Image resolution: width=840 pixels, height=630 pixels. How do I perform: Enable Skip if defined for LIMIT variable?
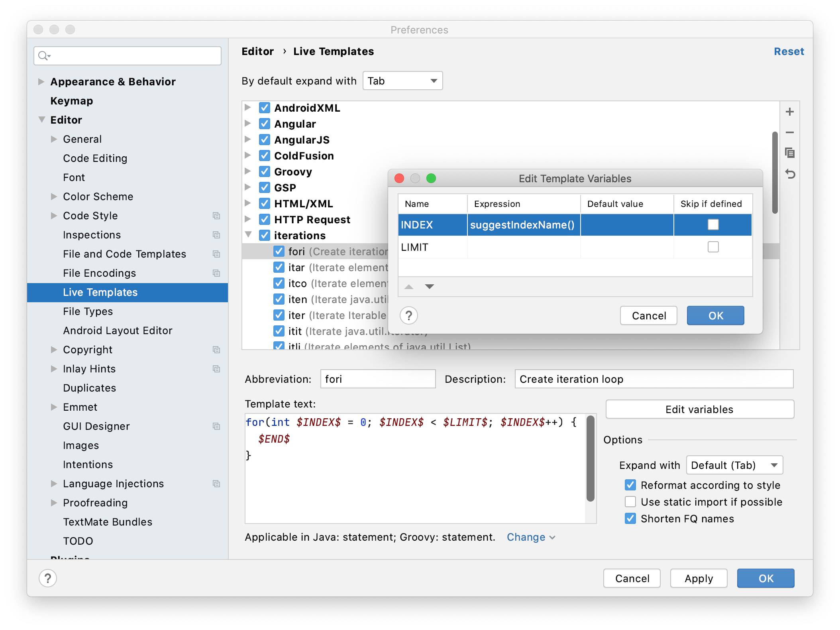(x=713, y=247)
